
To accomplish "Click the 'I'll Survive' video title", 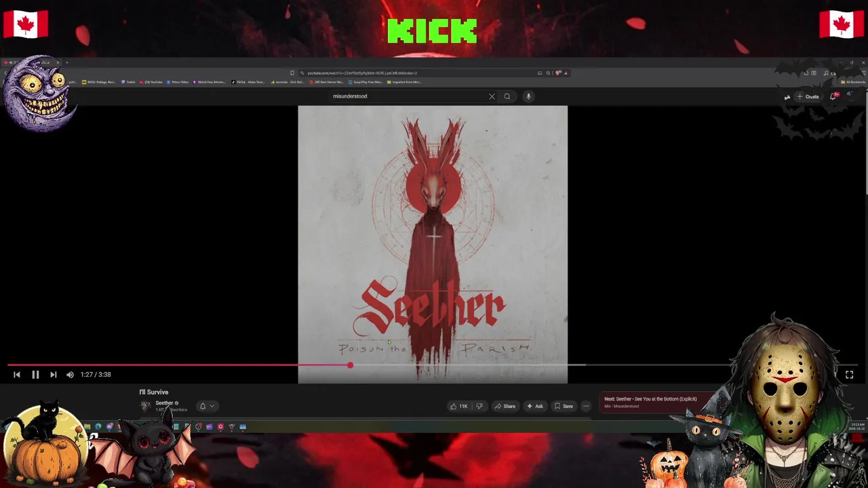I will [x=153, y=392].
